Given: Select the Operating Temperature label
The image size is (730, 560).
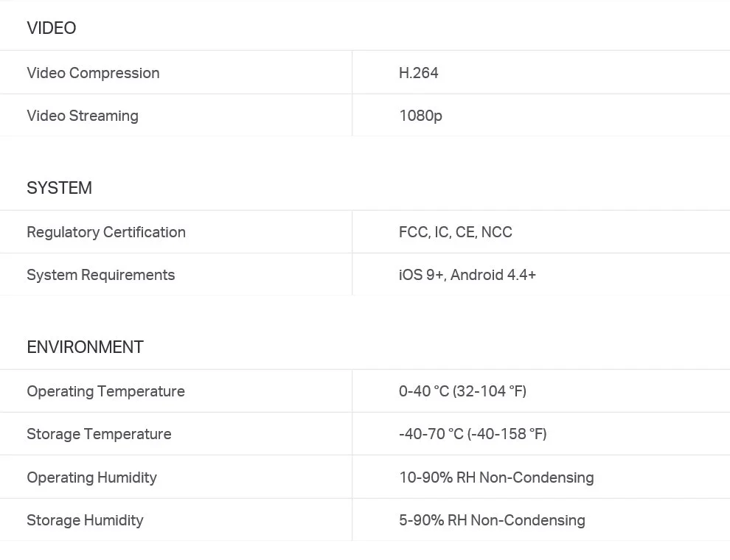Looking at the screenshot, I should click(x=105, y=391).
